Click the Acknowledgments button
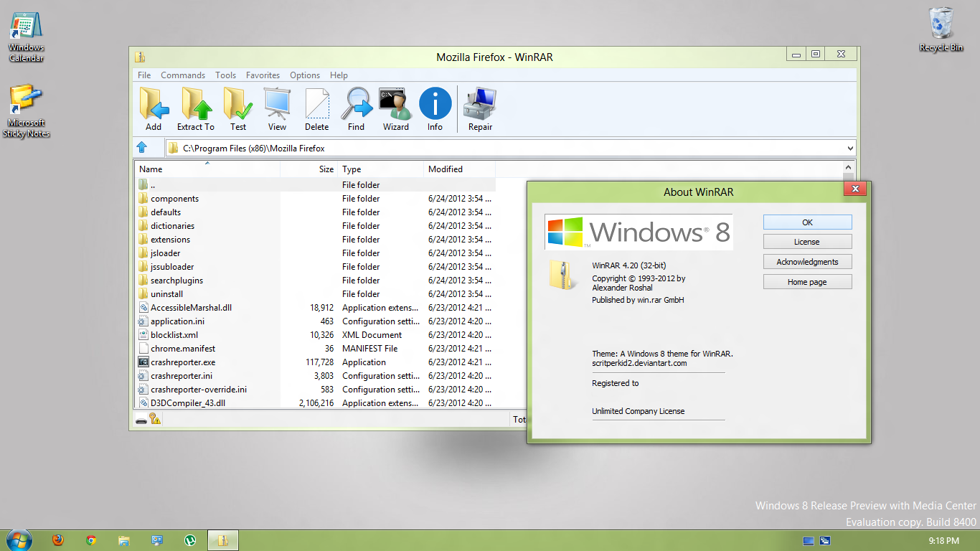 [x=807, y=261]
